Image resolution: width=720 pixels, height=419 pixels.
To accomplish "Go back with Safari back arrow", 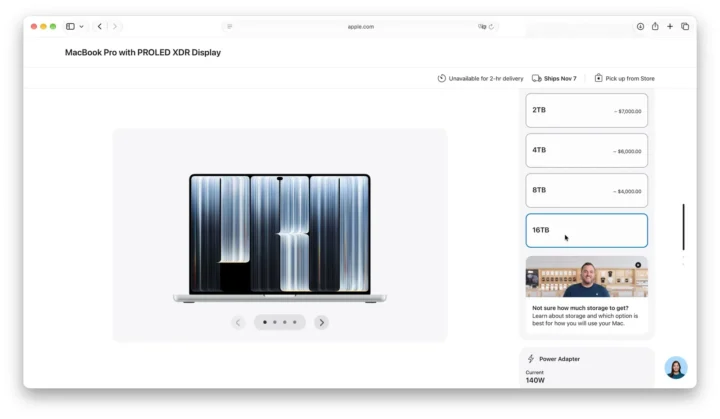I will point(100,27).
